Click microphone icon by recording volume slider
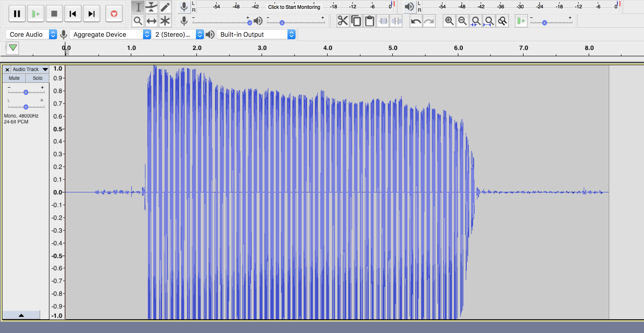644x333 pixels. [x=184, y=21]
